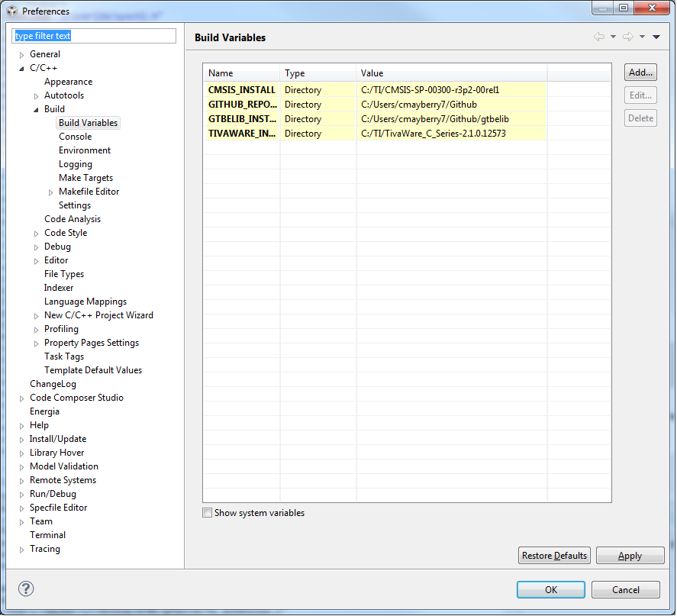Expand the Code Style node
This screenshot has height=616, width=677.
pos(37,234)
